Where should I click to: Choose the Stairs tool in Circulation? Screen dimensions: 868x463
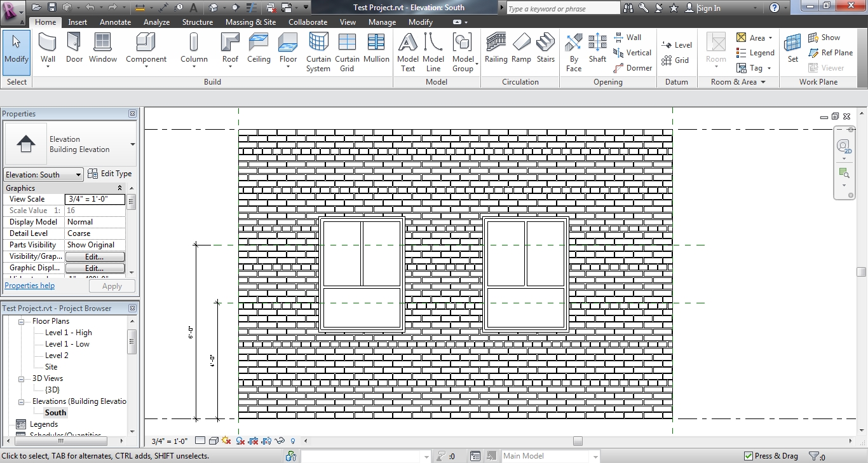(545, 49)
